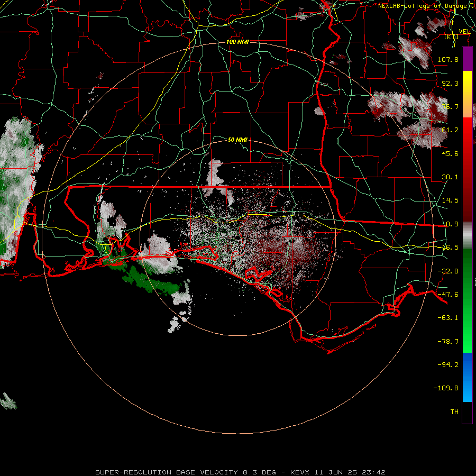This screenshot has width=476, height=476.
Task: Click the 100 NMI range ring label
Action: tap(237, 42)
